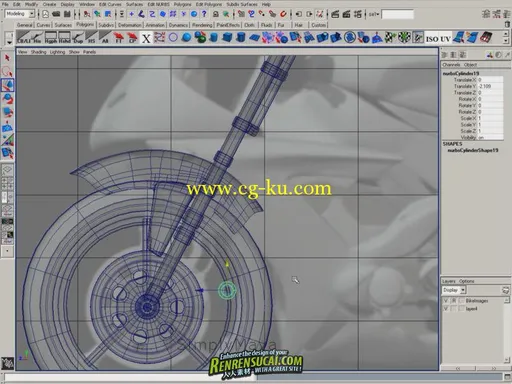Select the layer4 layer name
The height and width of the screenshot is (384, 512).
(x=471, y=309)
